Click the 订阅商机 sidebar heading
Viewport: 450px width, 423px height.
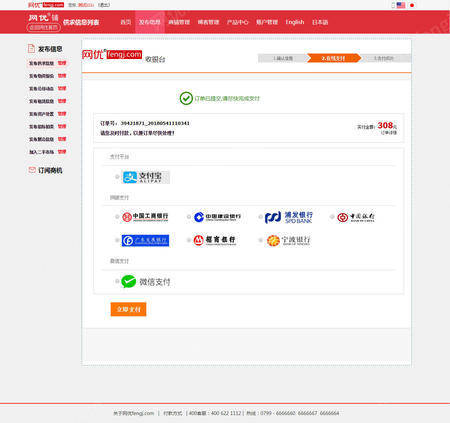pos(50,170)
